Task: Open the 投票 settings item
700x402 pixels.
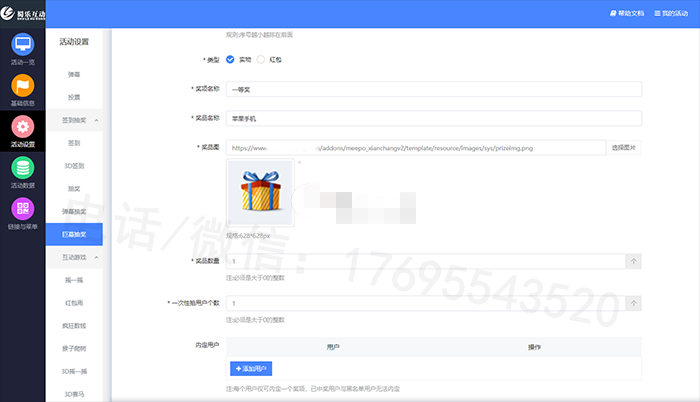Action: (74, 97)
